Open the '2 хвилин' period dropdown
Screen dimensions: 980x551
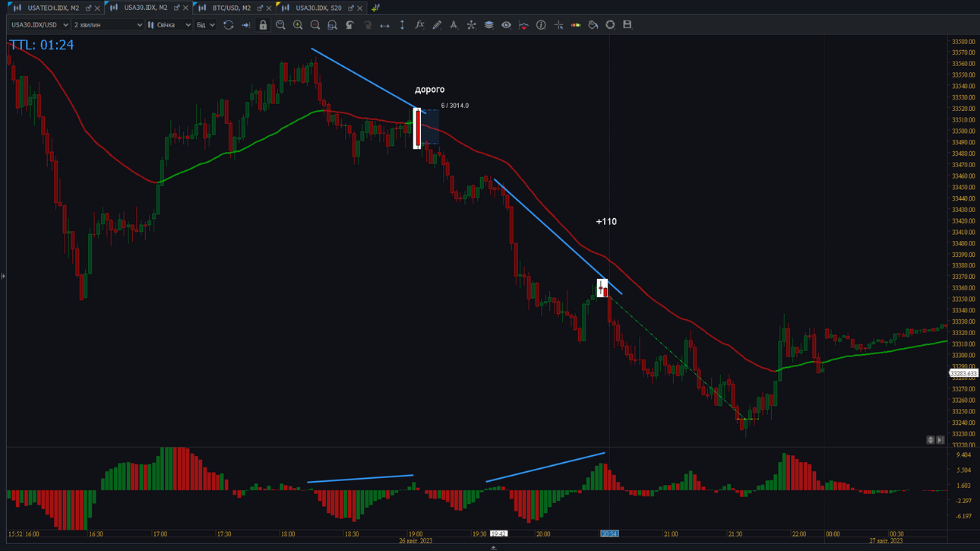pos(108,25)
